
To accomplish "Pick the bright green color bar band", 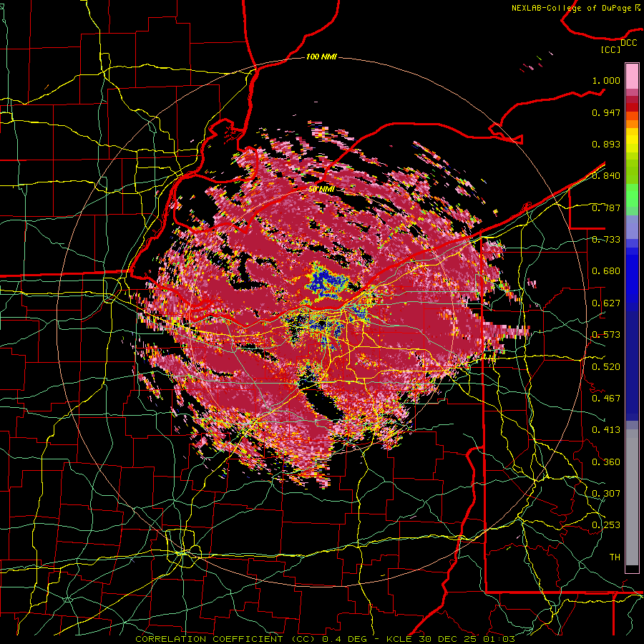I will 632,195.
